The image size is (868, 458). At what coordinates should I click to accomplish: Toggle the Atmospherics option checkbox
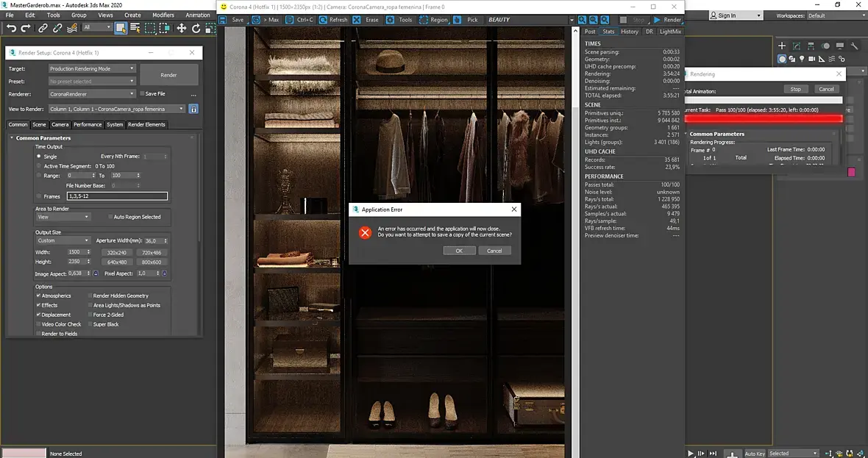(x=39, y=296)
